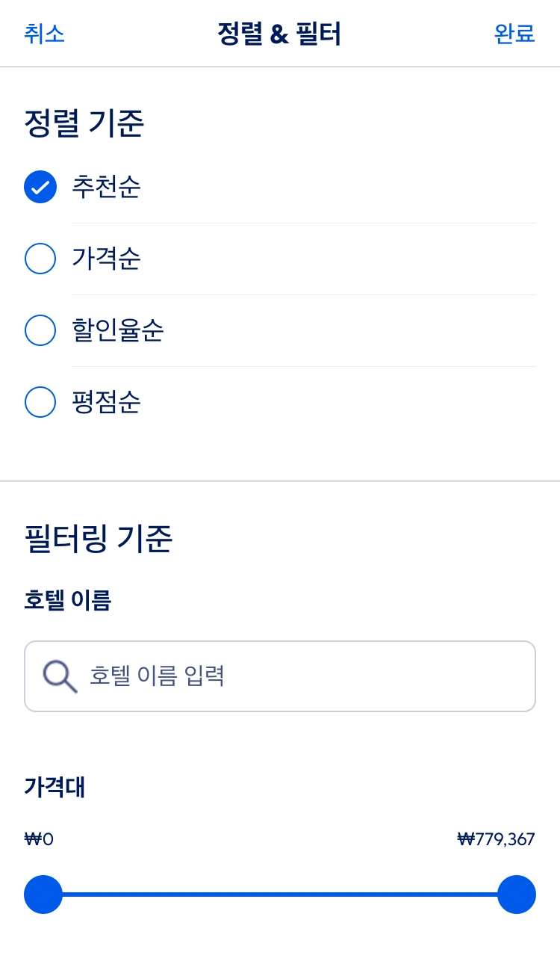Tap the 할인율순 sort option label

pos(118,330)
